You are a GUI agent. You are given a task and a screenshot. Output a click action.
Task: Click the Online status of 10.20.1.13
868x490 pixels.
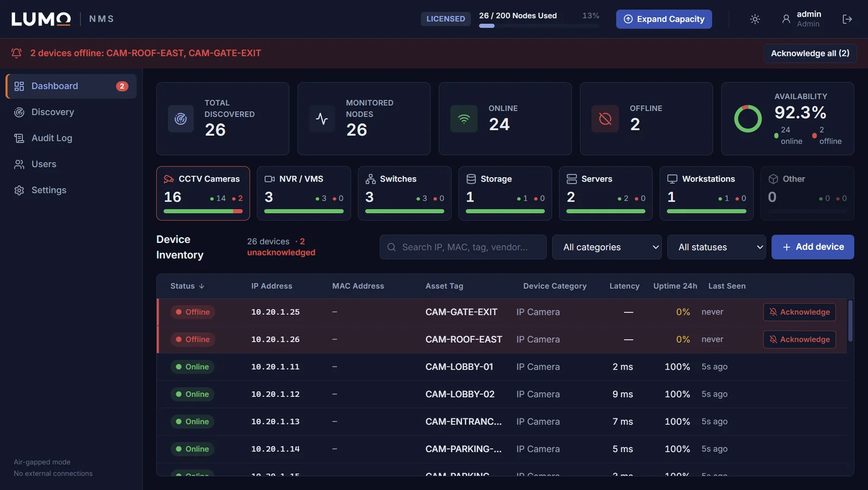[193, 422]
